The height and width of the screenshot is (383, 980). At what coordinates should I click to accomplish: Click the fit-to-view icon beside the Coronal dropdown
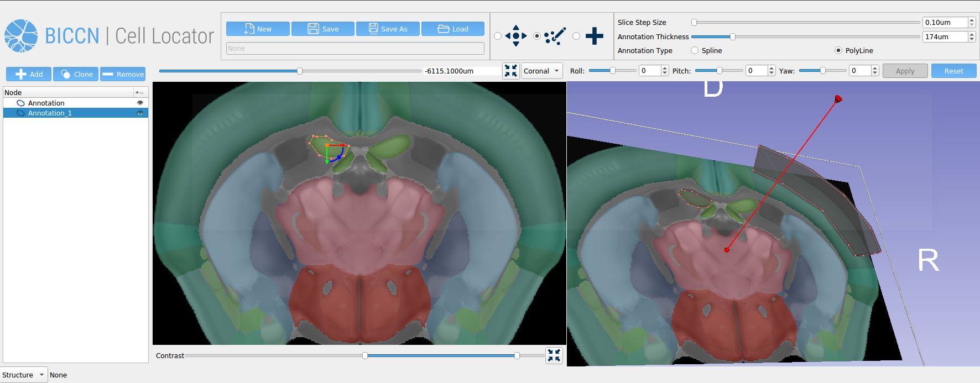(x=510, y=71)
